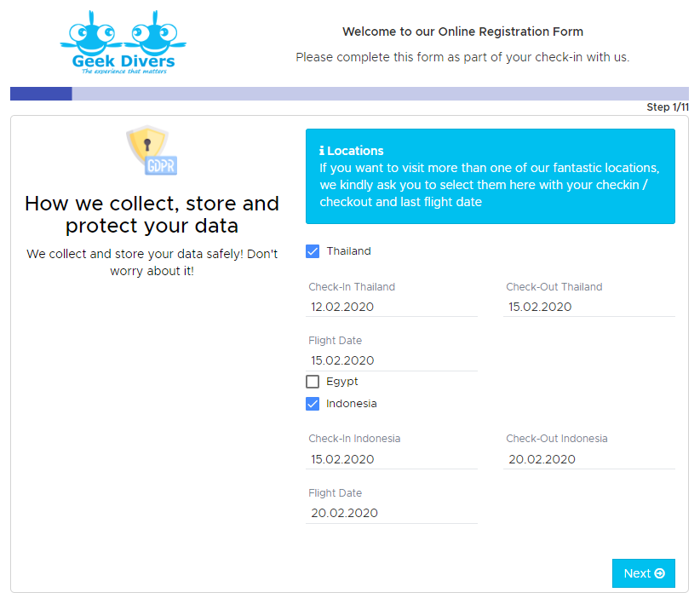700x604 pixels.
Task: Uncheck the Thailand checkbox
Action: pyautogui.click(x=313, y=251)
